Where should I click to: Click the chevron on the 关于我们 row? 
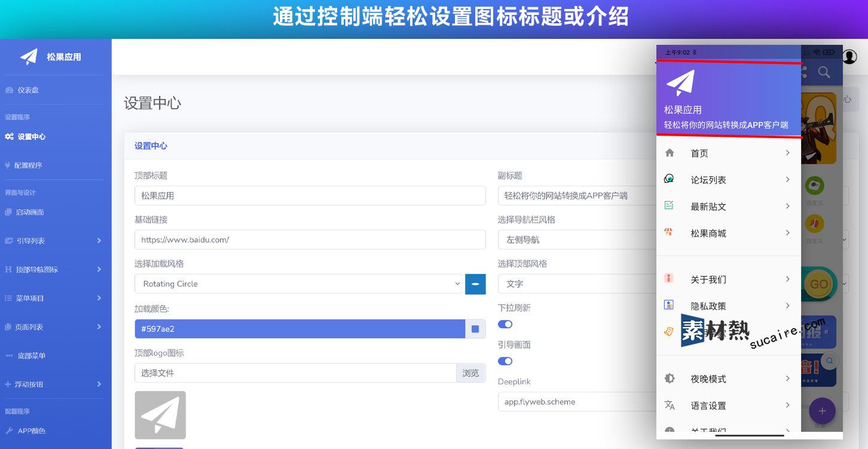coord(788,279)
